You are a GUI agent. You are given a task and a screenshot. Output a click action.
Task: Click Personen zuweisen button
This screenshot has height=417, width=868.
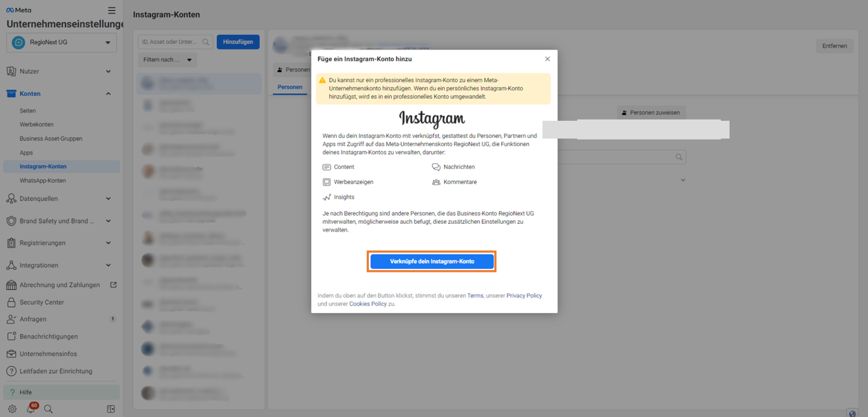coord(651,113)
